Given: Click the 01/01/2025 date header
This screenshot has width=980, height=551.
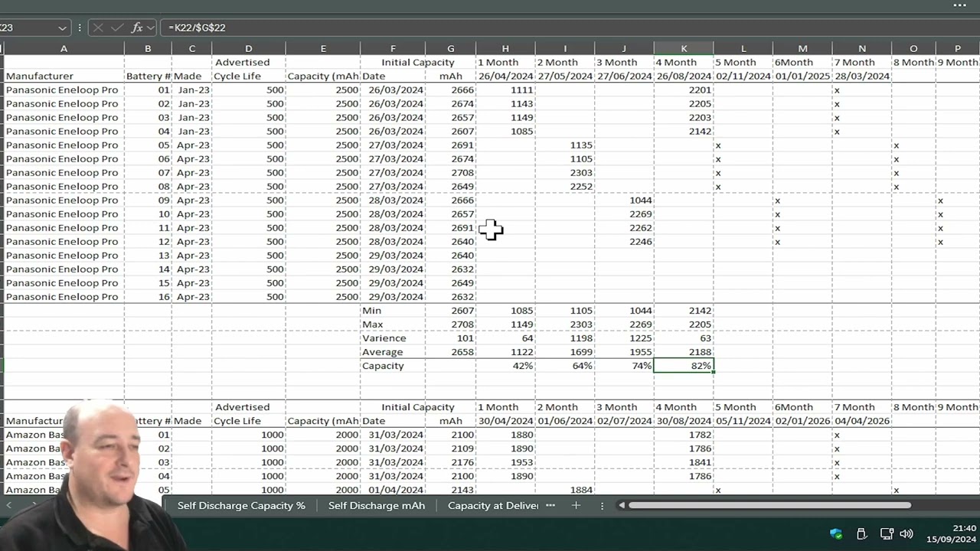Looking at the screenshot, I should click(802, 77).
